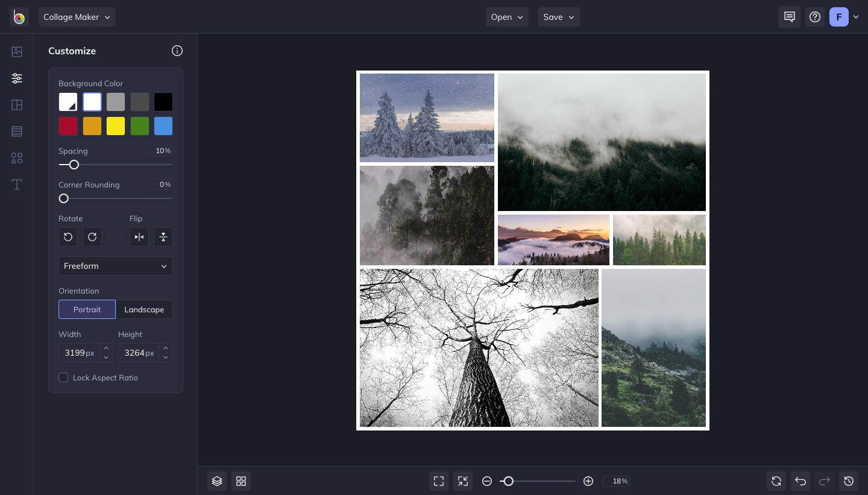Open the Collage Maker dropdown
Viewport: 868px width, 495px height.
tap(77, 17)
